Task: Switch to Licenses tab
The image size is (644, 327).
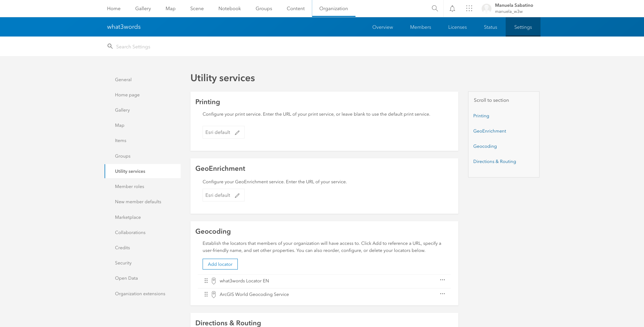Action: tap(457, 27)
